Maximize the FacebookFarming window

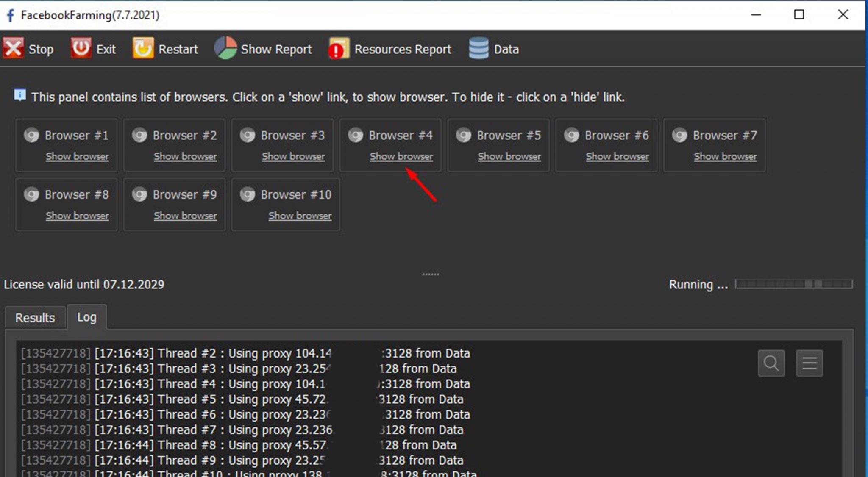click(799, 15)
